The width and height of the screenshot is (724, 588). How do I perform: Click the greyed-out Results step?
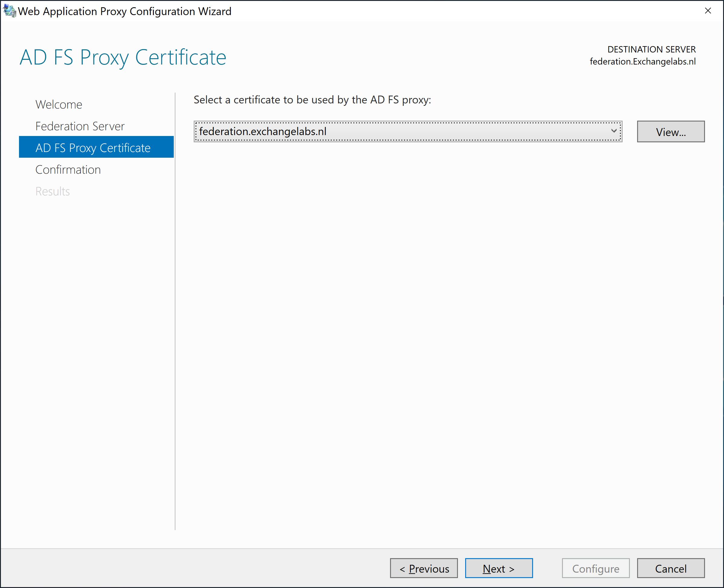[52, 191]
